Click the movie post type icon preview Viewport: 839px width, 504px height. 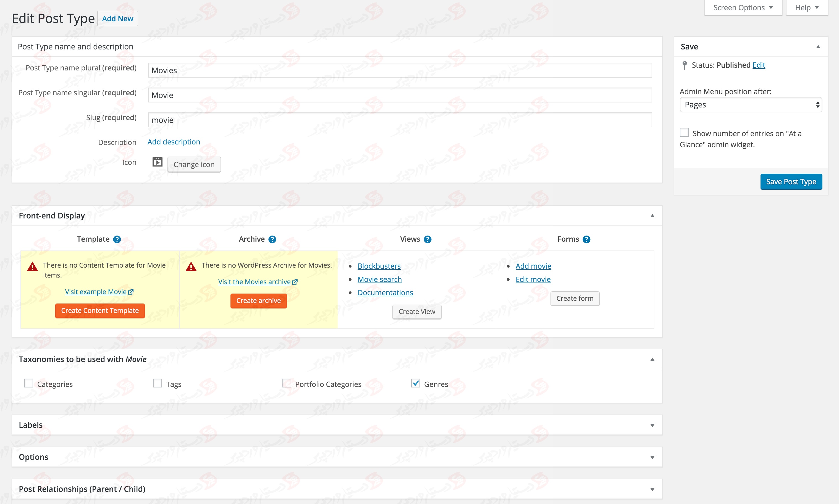157,162
